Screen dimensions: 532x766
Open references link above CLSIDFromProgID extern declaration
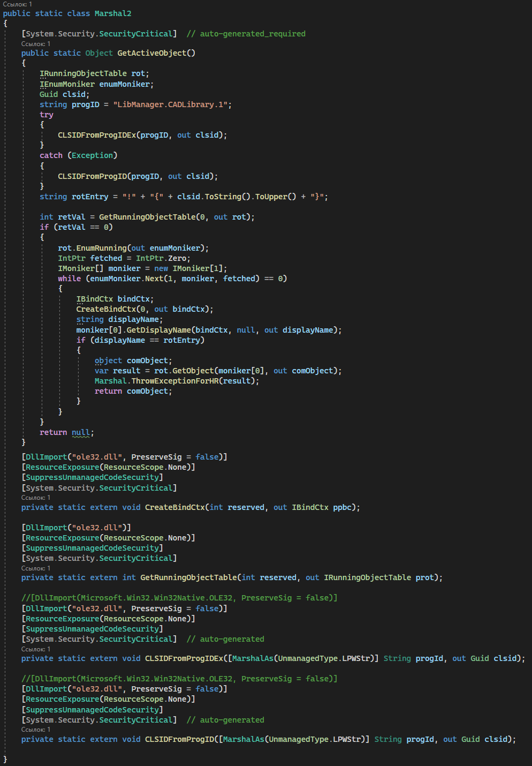click(x=36, y=730)
